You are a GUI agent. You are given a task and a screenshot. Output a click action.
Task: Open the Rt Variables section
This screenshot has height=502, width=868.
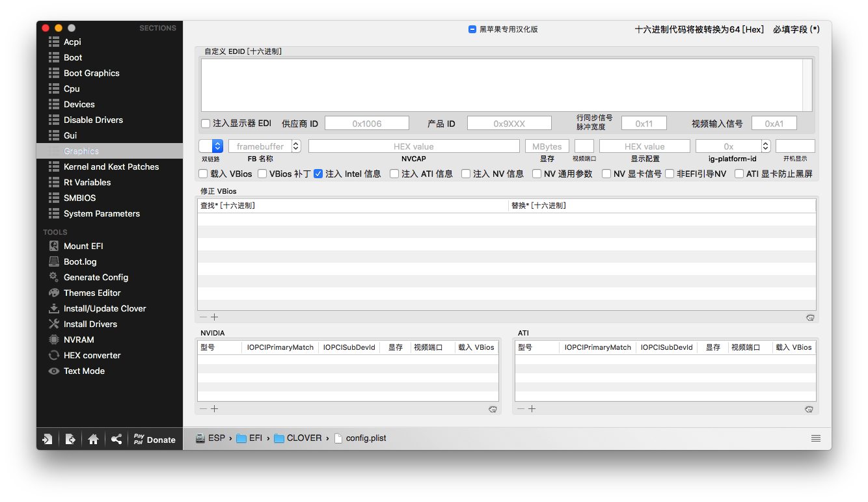[87, 182]
